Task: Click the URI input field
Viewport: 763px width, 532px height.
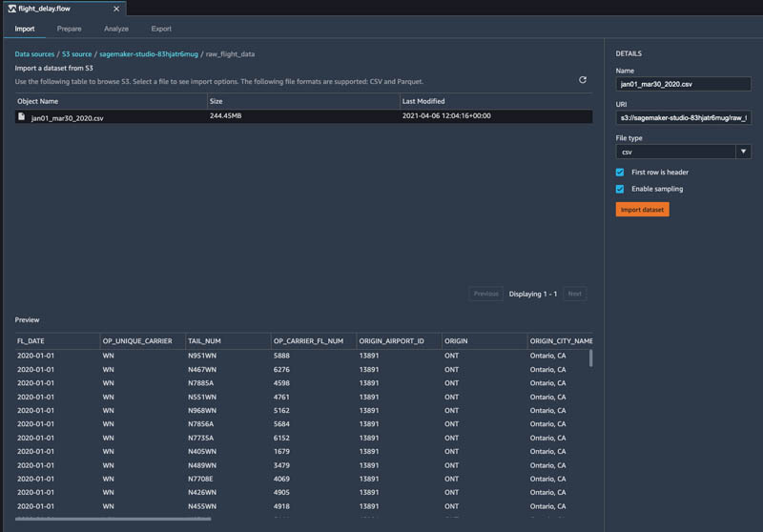Action: pyautogui.click(x=683, y=117)
